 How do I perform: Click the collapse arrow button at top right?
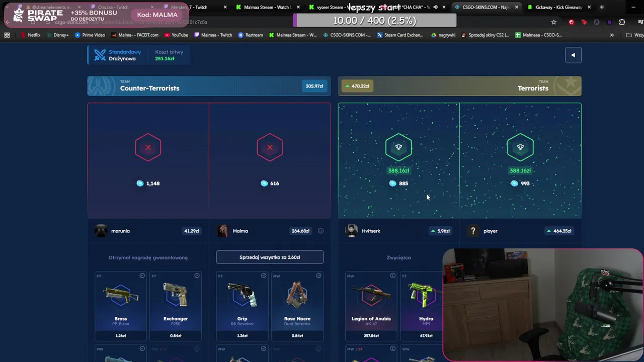tap(573, 55)
